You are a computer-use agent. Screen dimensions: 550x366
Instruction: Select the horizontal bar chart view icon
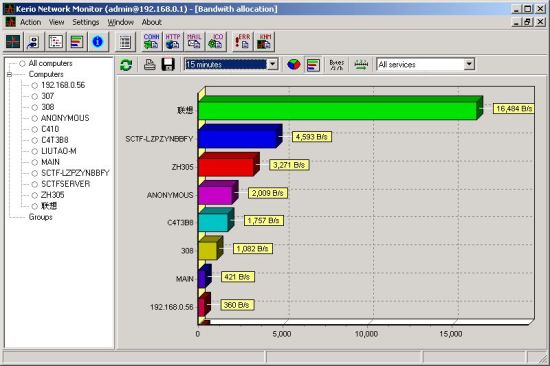(x=313, y=65)
